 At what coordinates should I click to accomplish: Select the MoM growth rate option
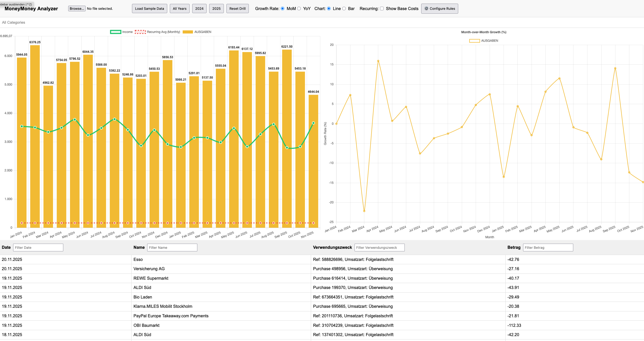283,8
